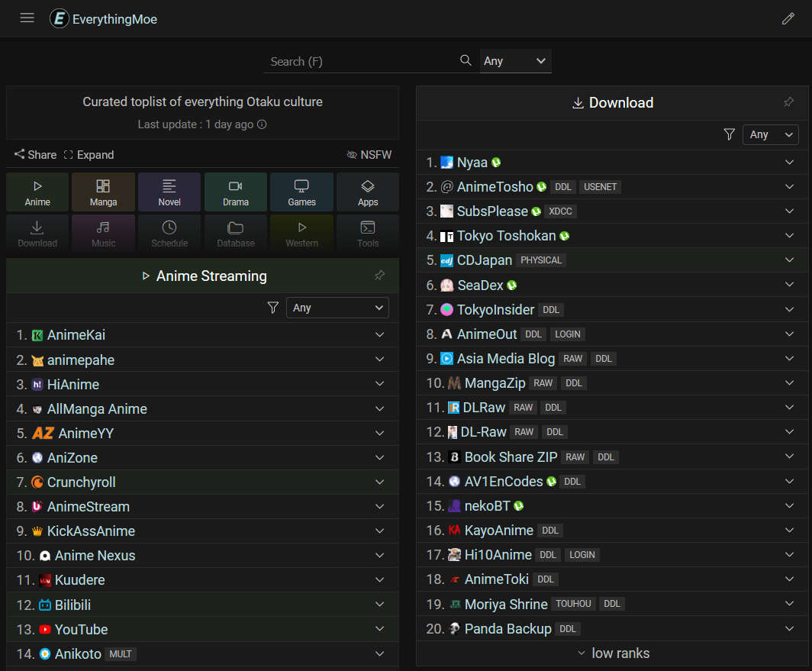Toggle Expand view
812x671 pixels.
(x=89, y=155)
